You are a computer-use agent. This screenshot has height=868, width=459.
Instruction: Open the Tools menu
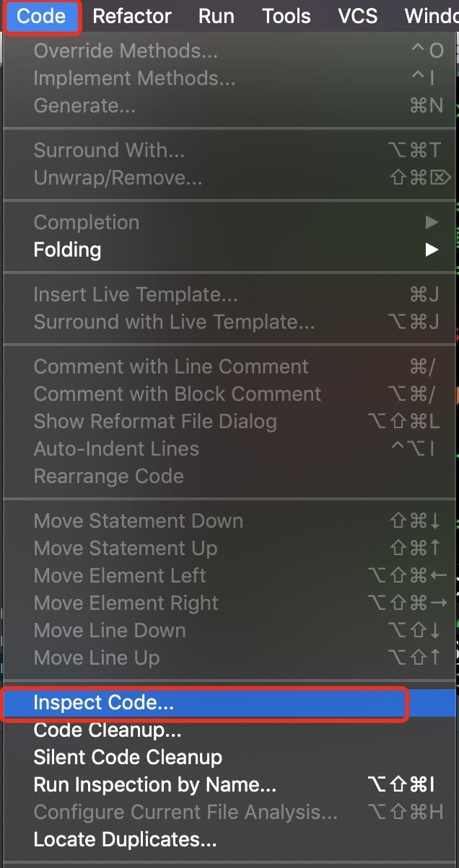(286, 15)
